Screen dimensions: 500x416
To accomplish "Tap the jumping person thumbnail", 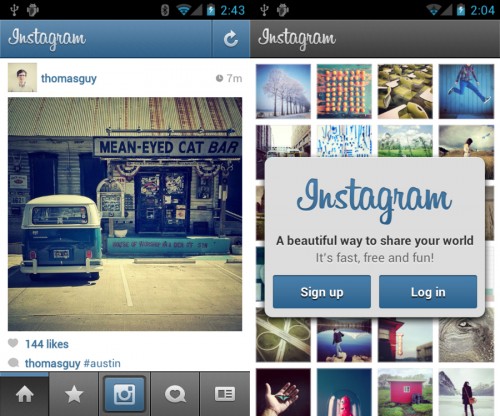I will click(466, 91).
